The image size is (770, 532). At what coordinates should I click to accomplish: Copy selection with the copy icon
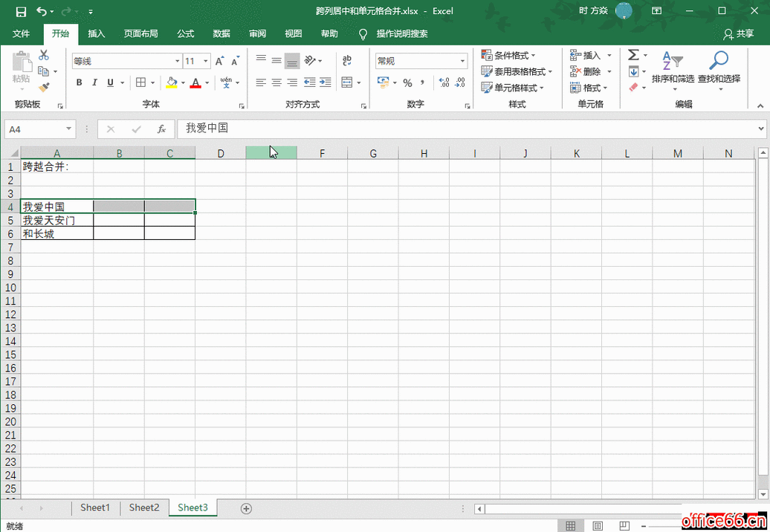click(43, 71)
